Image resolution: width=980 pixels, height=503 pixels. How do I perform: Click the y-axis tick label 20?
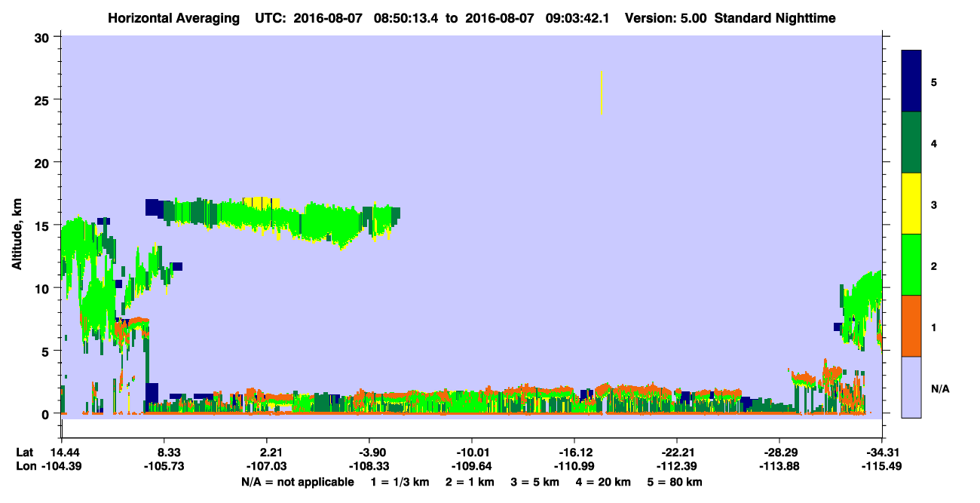(44, 162)
